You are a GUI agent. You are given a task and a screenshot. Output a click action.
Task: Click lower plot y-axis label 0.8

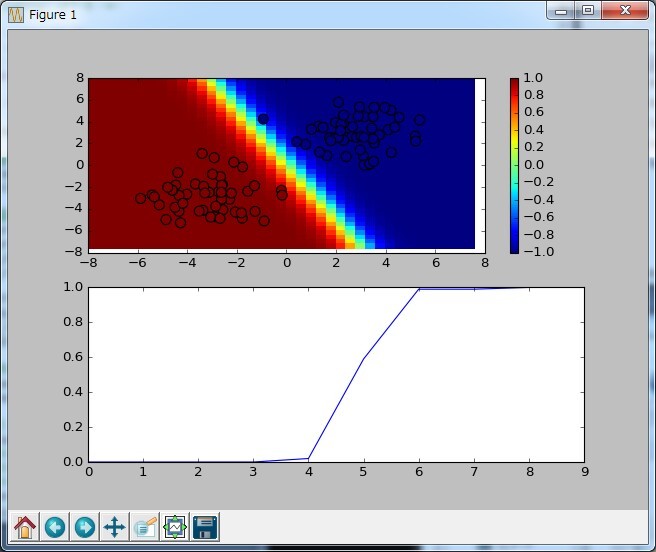[73, 322]
